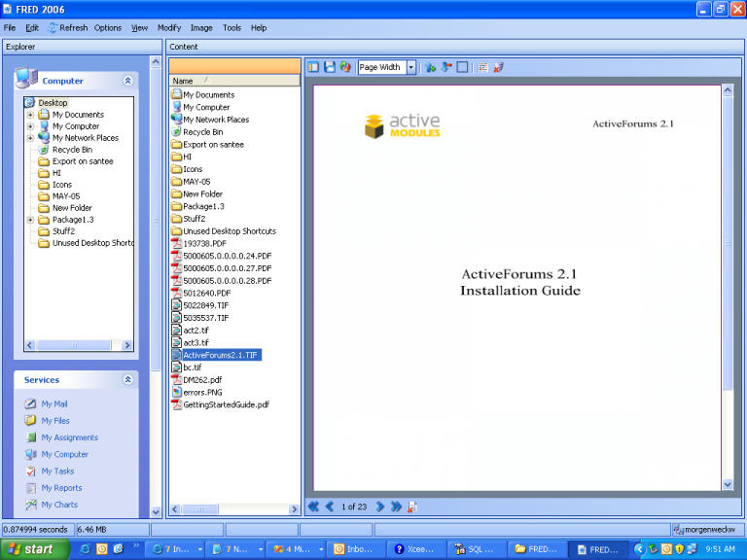Collapse the Computer panel section
747x560 pixels.
(127, 81)
